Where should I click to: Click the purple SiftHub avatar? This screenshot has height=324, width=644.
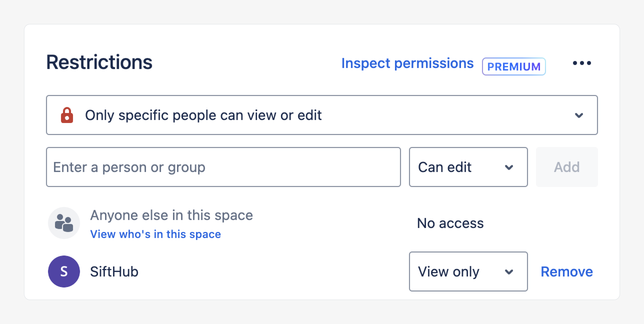pos(64,271)
